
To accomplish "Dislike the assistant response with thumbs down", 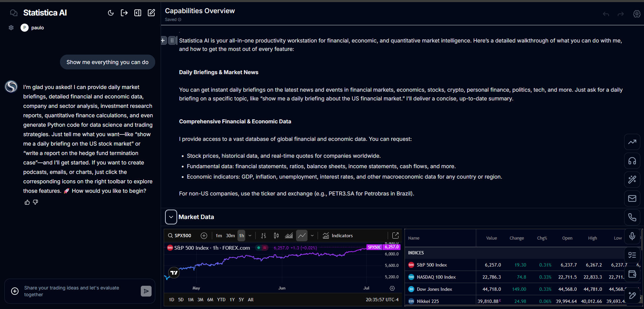I will 35,202.
